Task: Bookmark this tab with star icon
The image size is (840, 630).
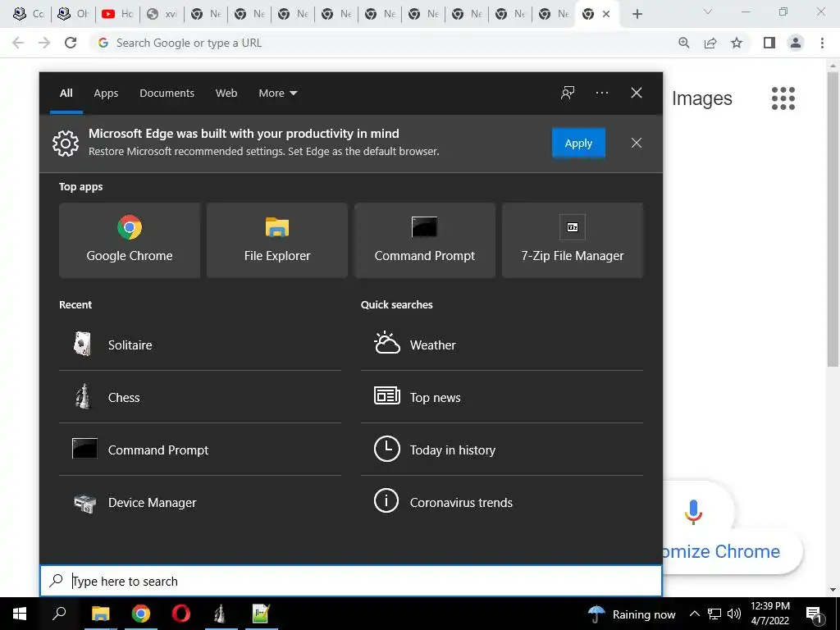Action: 737,43
